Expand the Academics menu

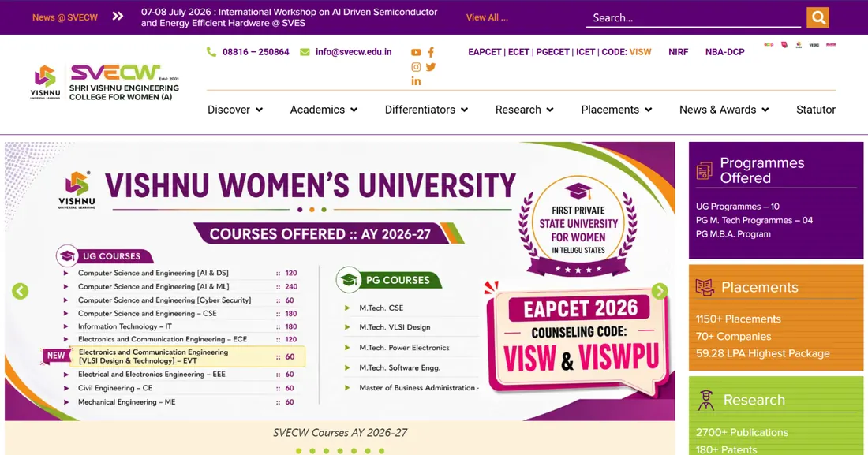324,110
